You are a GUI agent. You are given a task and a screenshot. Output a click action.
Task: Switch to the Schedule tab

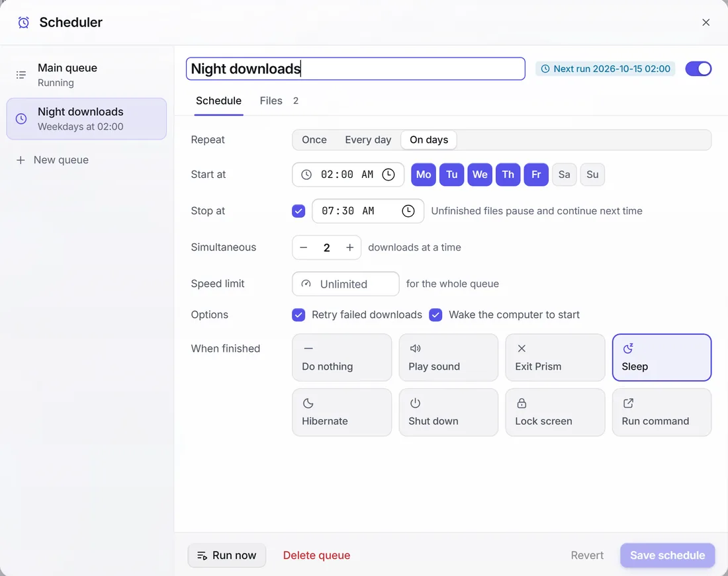coord(218,101)
